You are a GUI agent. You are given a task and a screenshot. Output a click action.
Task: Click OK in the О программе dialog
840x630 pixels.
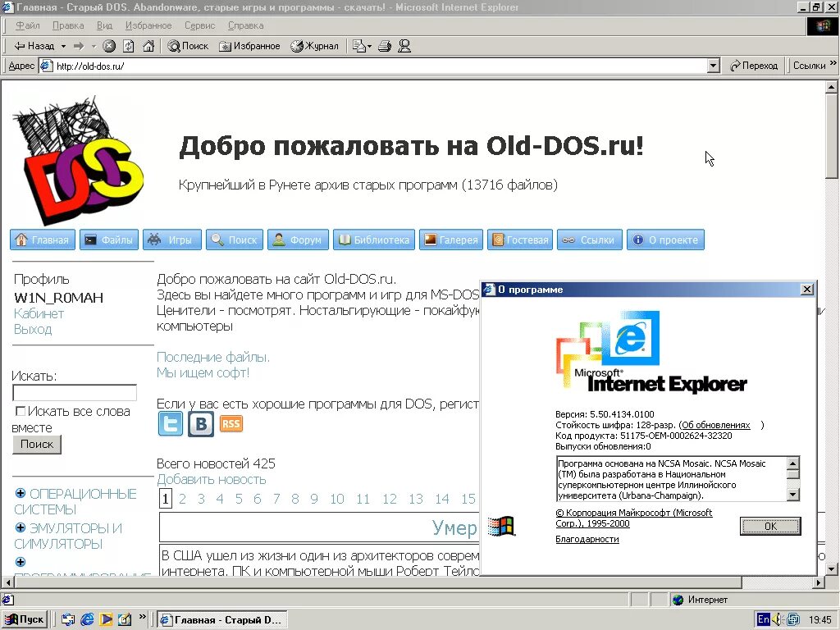tap(770, 526)
